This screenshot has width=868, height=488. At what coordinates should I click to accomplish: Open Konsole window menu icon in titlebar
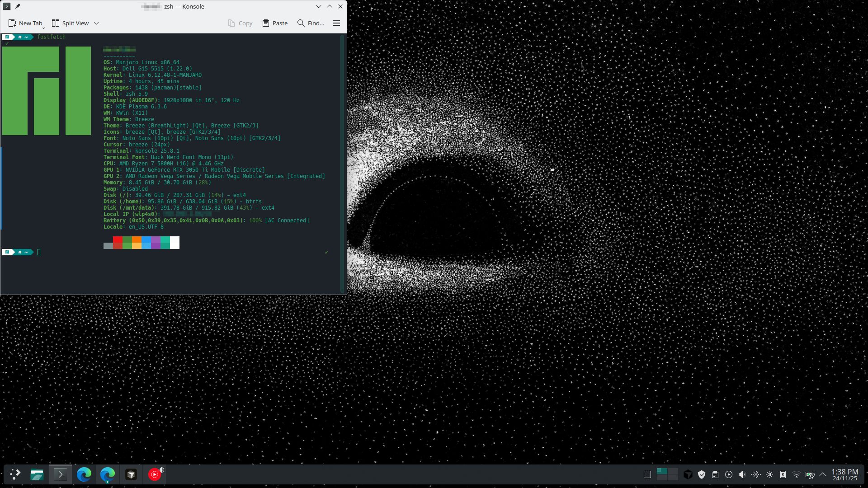pyautogui.click(x=7, y=6)
